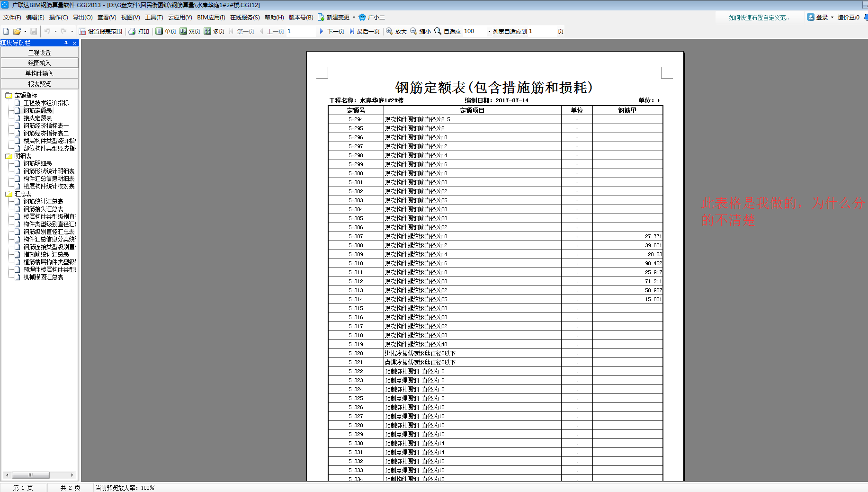Click the save disk icon
Image resolution: width=868 pixels, height=492 pixels.
(34, 31)
